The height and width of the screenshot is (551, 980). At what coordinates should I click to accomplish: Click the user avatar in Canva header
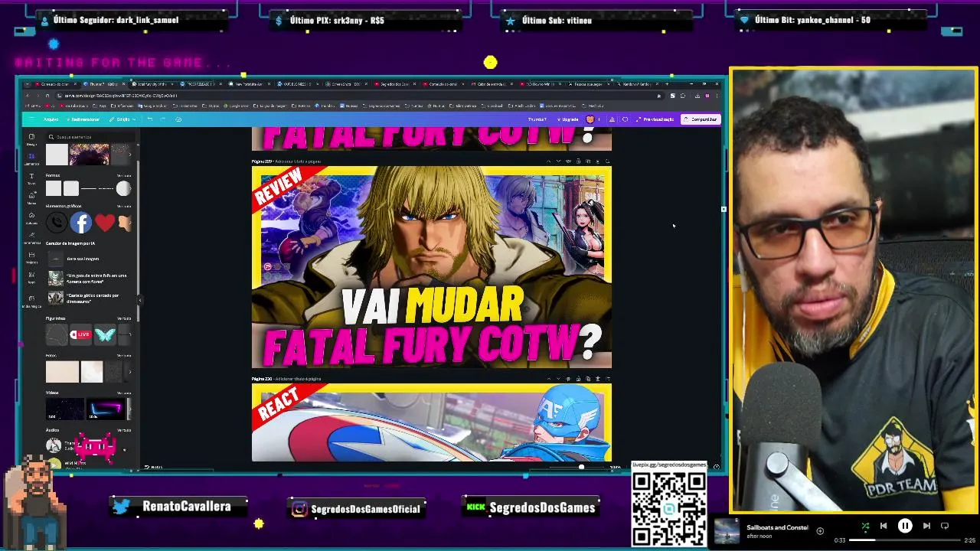pos(590,119)
